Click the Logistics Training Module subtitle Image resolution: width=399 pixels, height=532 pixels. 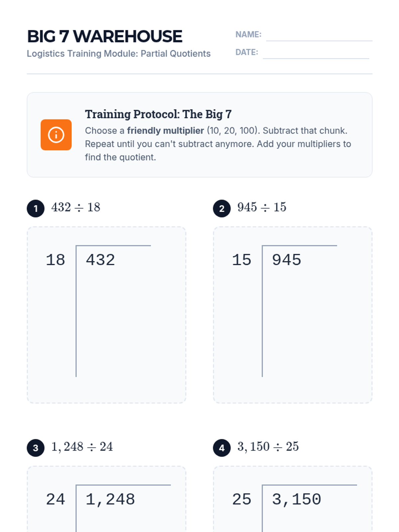119,54
